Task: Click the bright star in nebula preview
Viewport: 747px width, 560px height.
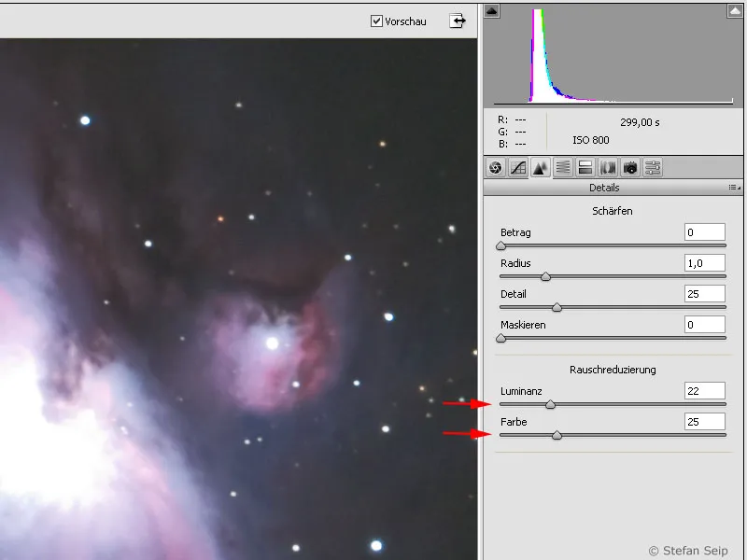Action: click(272, 343)
